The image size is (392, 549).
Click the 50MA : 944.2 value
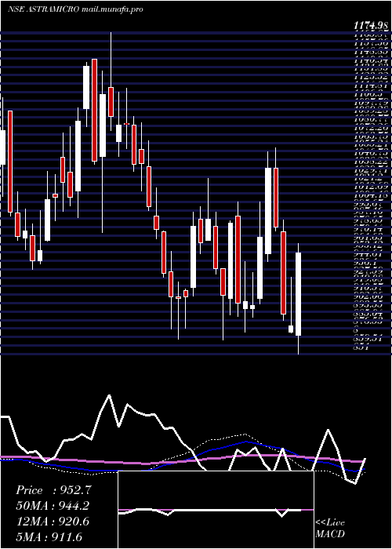point(53,506)
